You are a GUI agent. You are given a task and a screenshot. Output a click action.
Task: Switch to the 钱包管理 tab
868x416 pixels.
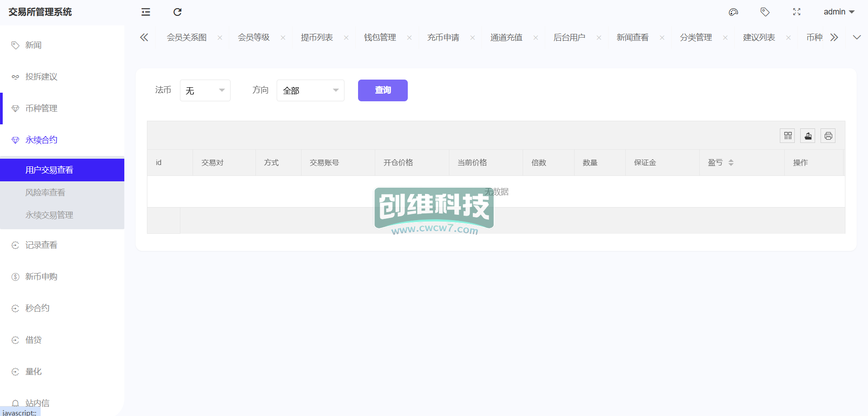click(380, 38)
